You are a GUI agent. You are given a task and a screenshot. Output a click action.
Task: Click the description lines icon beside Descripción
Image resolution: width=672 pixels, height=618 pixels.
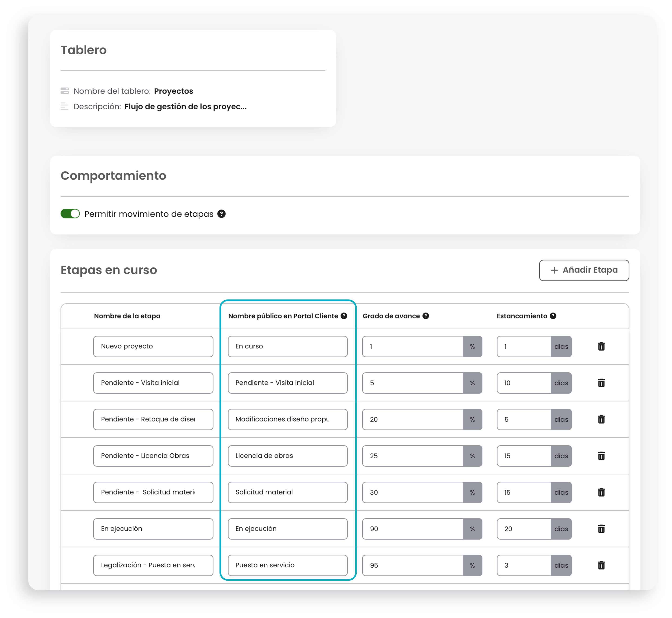click(x=64, y=106)
